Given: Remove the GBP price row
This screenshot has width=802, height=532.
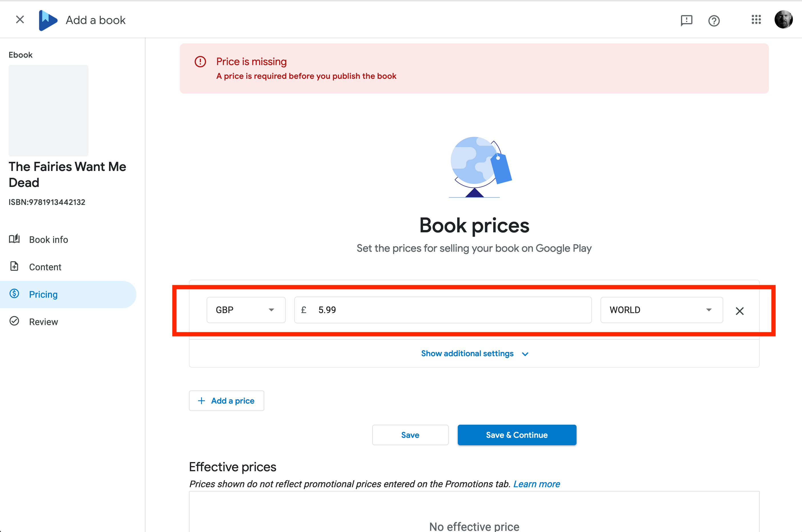Looking at the screenshot, I should click(x=739, y=311).
